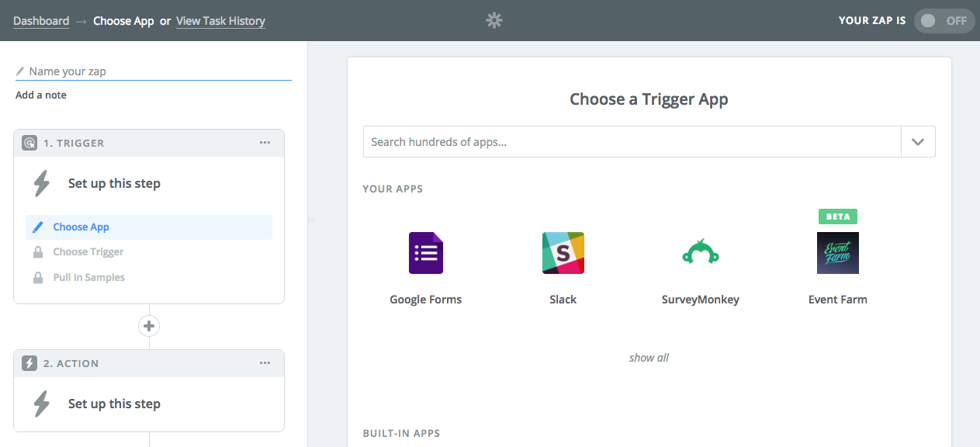Click the action step badge icon
This screenshot has width=980, height=447.
tap(29, 363)
